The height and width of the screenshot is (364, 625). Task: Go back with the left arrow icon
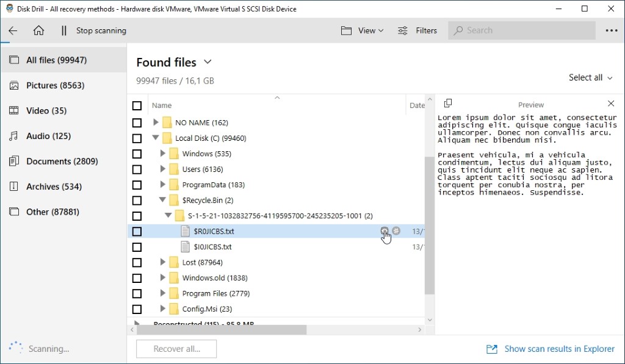tap(13, 30)
